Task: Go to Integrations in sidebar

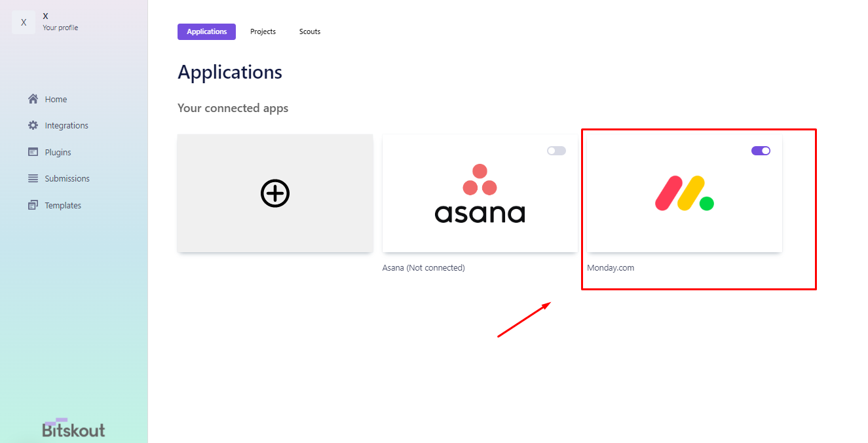Action: tap(66, 125)
